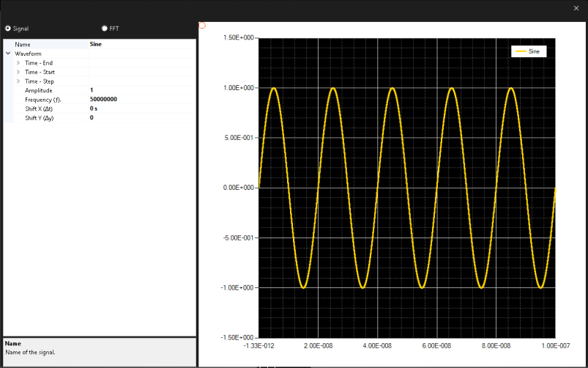This screenshot has width=588, height=368.
Task: Click the -1.50E+000 y-axis label
Action: point(237,338)
